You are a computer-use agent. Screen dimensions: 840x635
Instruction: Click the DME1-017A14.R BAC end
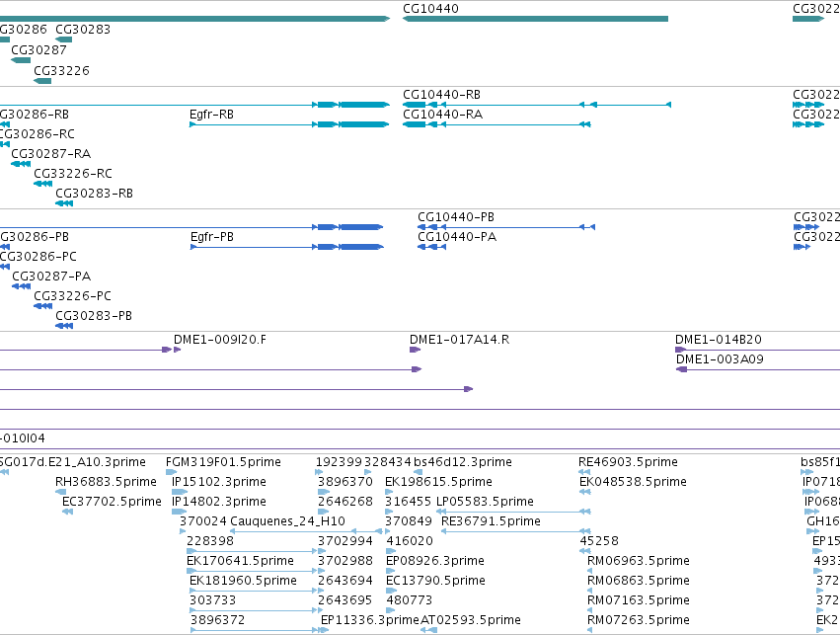coord(416,350)
